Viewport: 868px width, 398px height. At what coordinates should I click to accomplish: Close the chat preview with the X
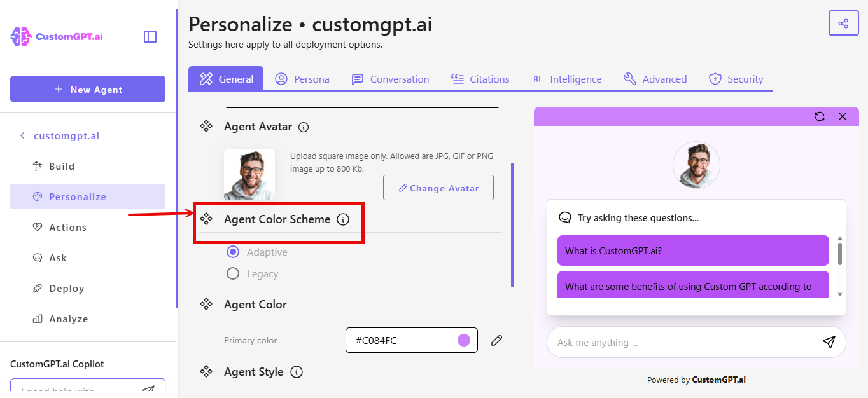[843, 116]
